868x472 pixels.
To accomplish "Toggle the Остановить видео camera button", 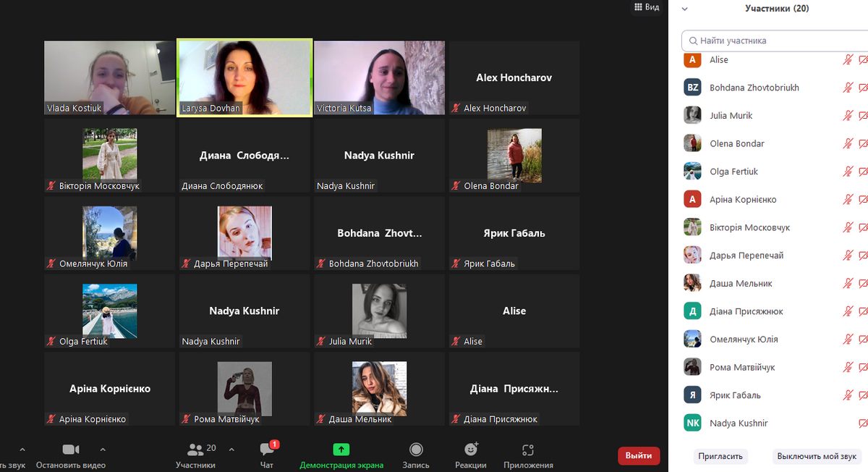I will pyautogui.click(x=71, y=450).
